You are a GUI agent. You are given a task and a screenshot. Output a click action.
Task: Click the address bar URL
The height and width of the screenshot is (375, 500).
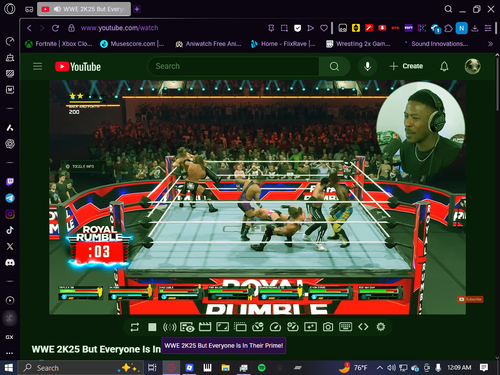(119, 28)
